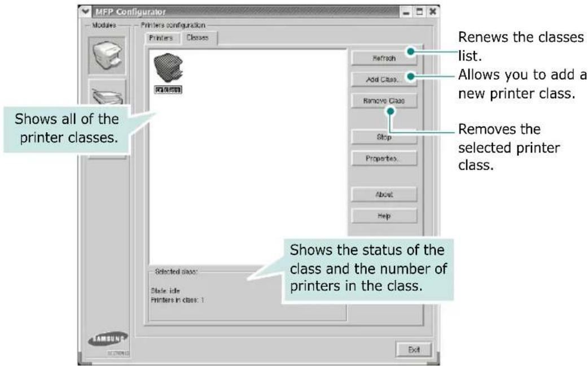The width and height of the screenshot is (588, 366).
Task: Open the Properties button
Action: click(384, 158)
